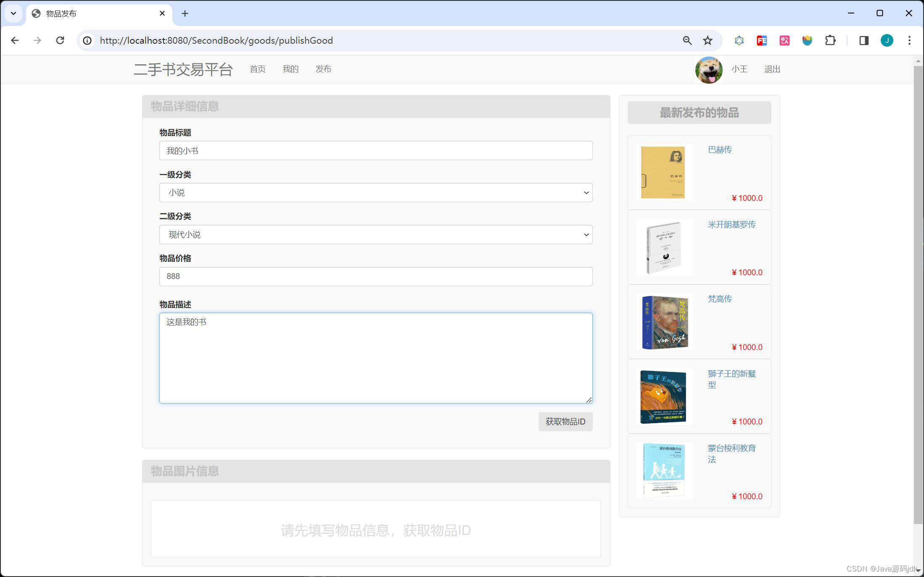Click the site information icon
The width and height of the screenshot is (924, 577).
pyautogui.click(x=87, y=40)
